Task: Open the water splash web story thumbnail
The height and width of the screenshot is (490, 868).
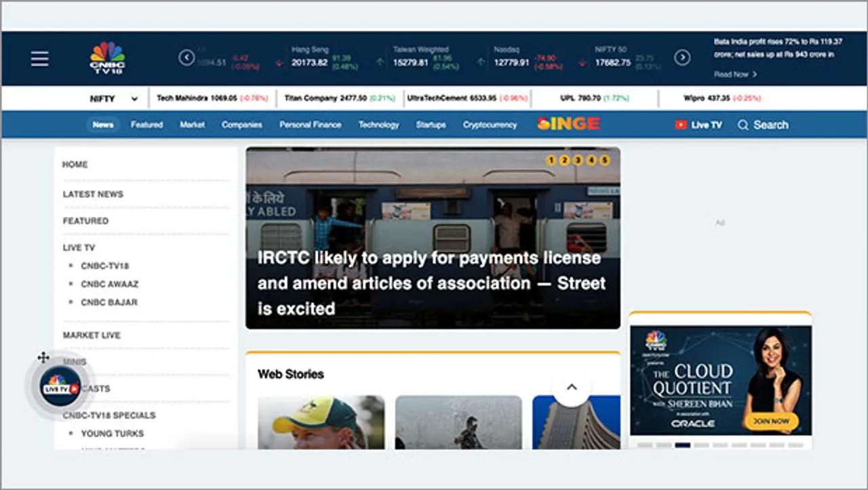Action: [458, 423]
